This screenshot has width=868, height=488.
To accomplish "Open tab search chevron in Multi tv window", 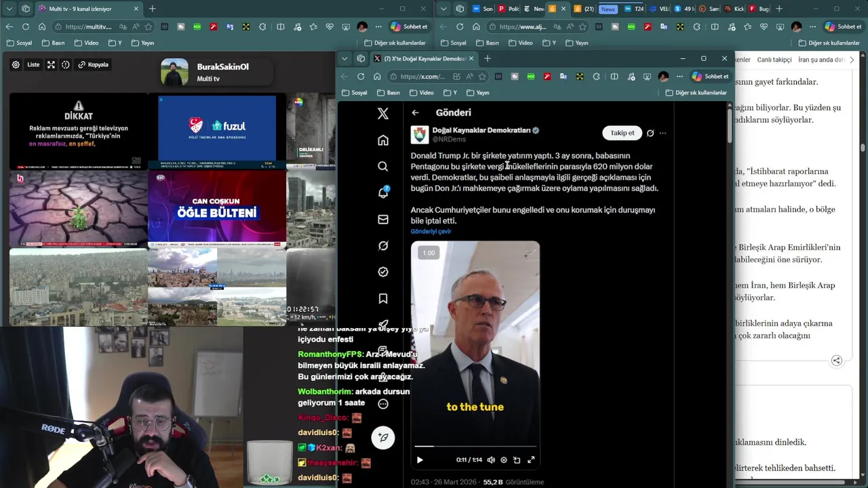I will [x=9, y=9].
